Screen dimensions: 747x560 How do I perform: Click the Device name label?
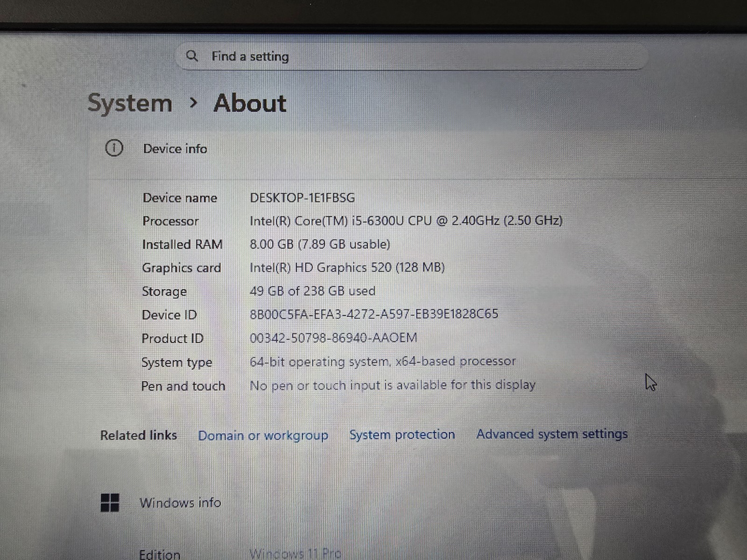coord(180,198)
